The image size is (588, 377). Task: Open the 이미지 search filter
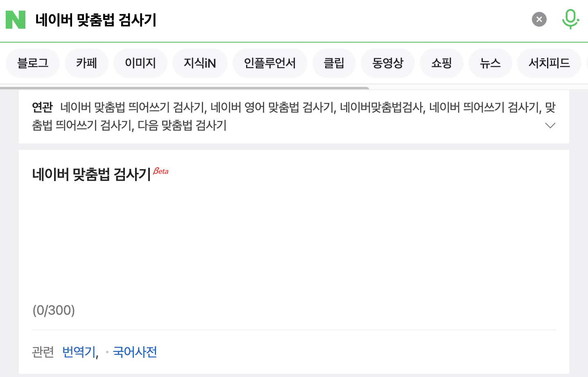click(140, 63)
